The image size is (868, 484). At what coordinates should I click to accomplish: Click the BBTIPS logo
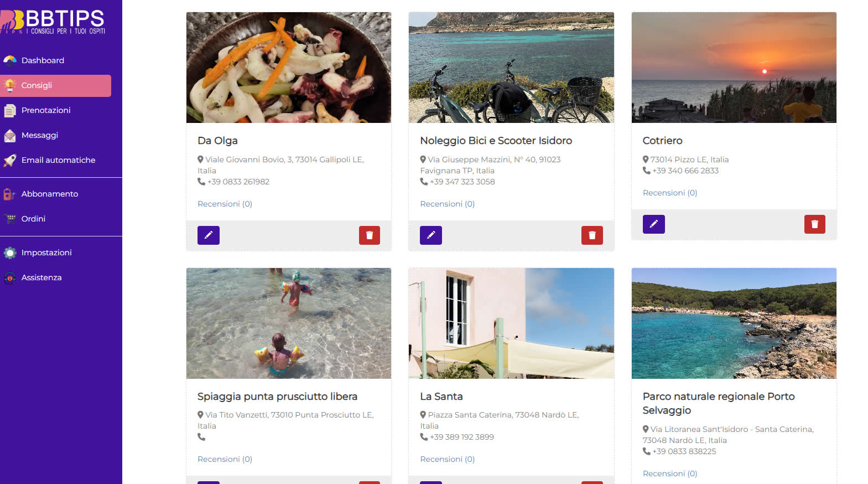pyautogui.click(x=55, y=22)
